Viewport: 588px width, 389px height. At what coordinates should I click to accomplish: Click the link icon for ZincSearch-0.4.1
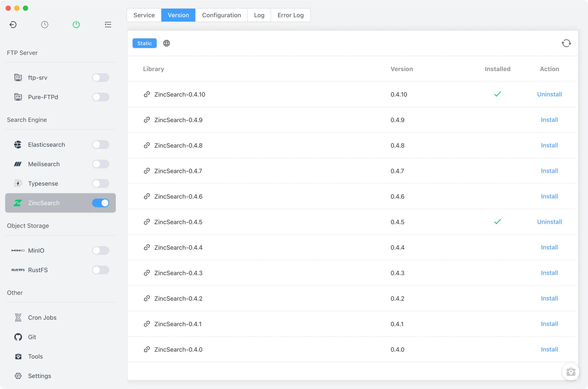[x=147, y=324]
